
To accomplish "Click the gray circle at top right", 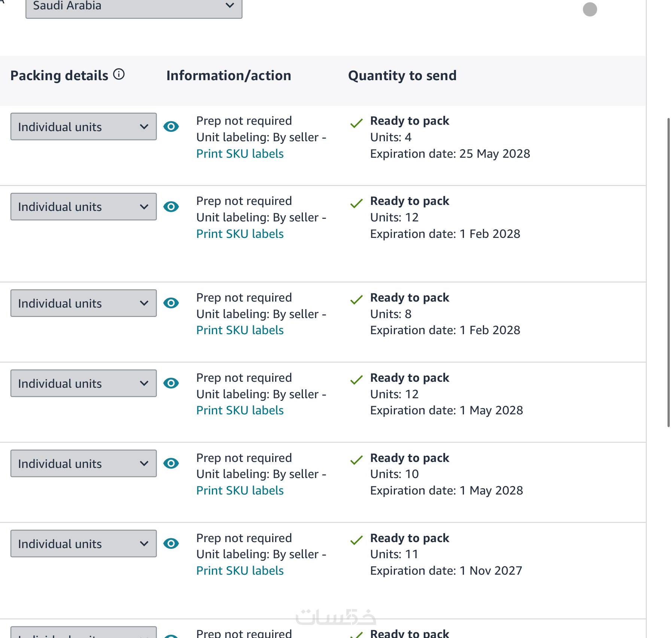I will (x=590, y=9).
